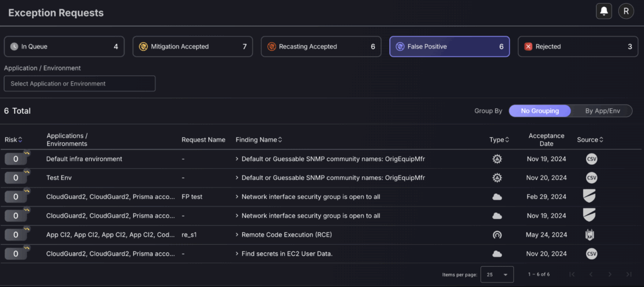Click shield source icon in FP test row
Image resolution: width=644 pixels, height=287 pixels.
click(589, 196)
